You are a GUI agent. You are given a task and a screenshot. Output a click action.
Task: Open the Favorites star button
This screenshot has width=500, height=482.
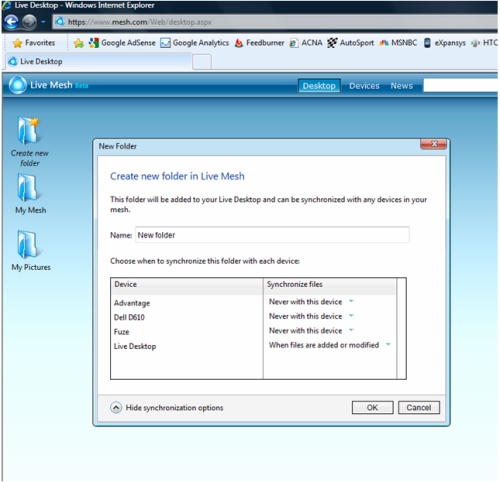(33, 43)
